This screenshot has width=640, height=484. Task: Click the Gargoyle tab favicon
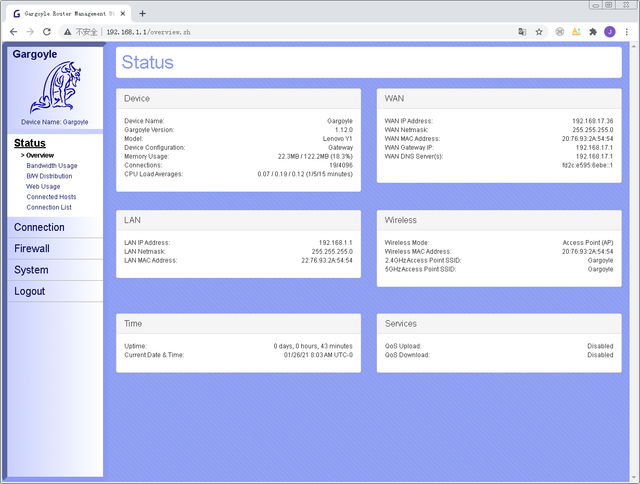tap(17, 14)
